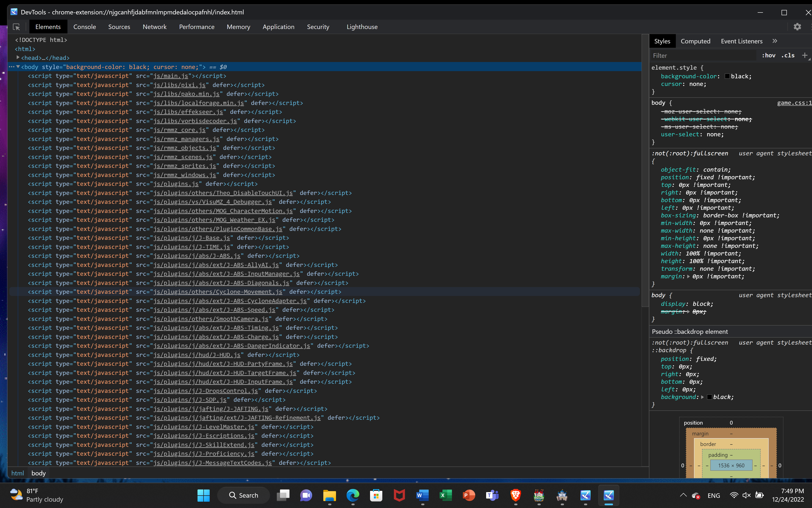Open ENG language switcher in tray
812x508 pixels.
pyautogui.click(x=714, y=496)
